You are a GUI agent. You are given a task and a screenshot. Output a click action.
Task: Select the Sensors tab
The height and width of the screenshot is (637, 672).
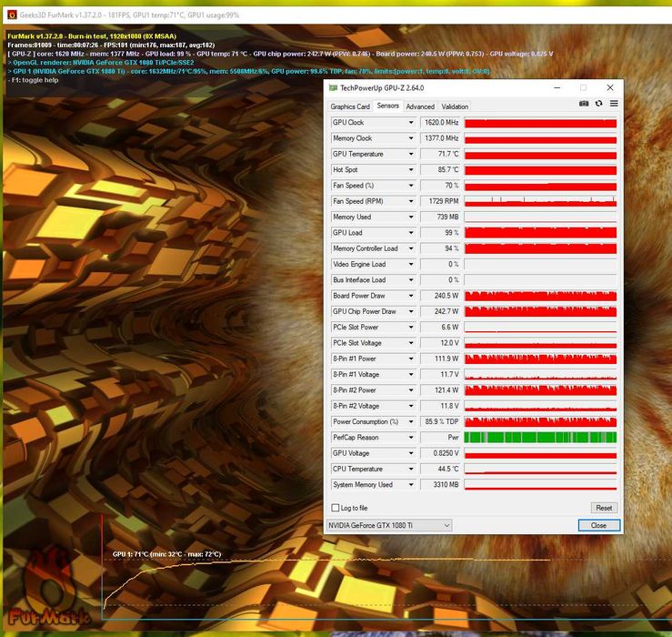[x=388, y=106]
